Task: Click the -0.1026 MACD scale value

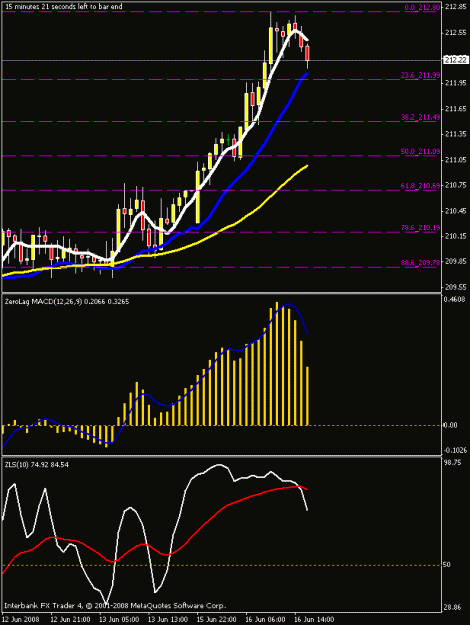Action: tap(454, 450)
